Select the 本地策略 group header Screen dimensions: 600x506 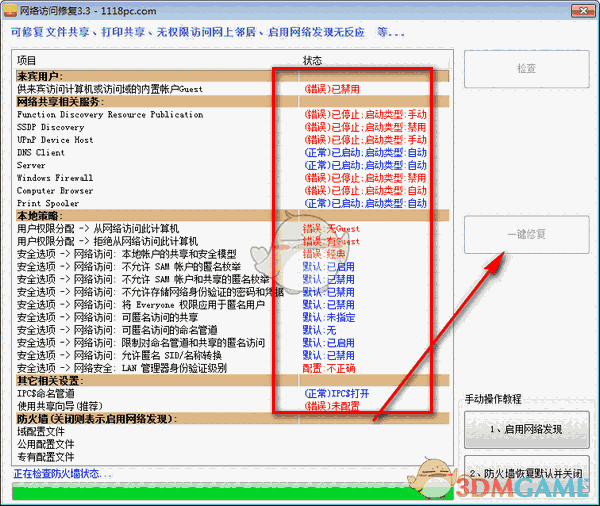coord(232,216)
